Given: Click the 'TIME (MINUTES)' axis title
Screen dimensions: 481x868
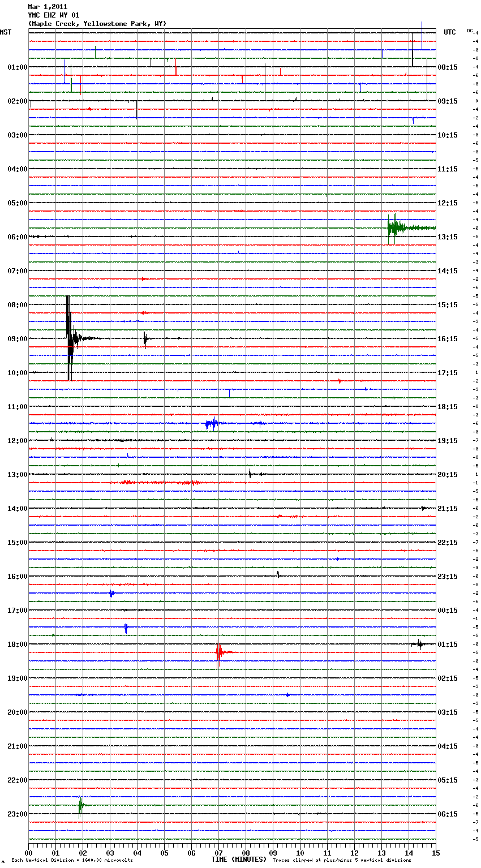Looking at the screenshot, I should point(239,860).
